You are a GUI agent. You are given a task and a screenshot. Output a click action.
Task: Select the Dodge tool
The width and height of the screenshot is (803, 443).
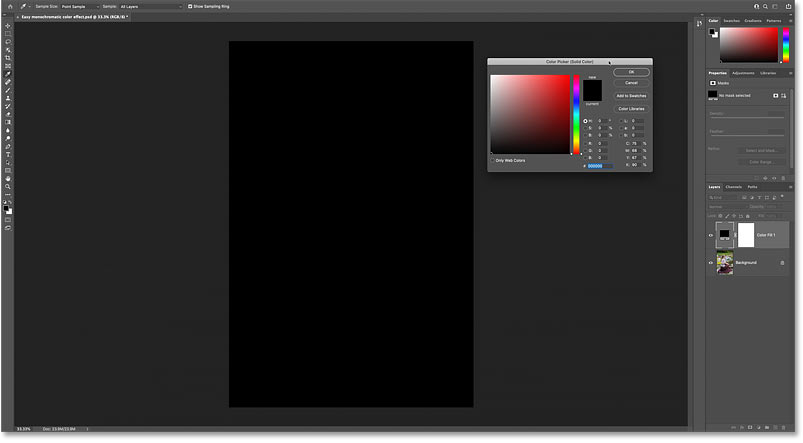pyautogui.click(x=8, y=138)
